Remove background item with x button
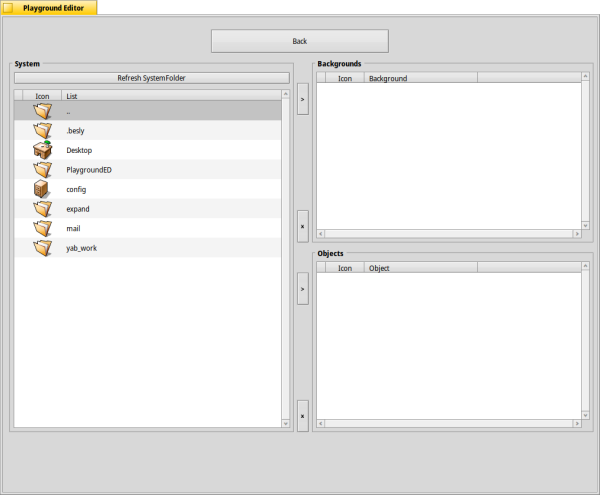This screenshot has width=600, height=495. click(x=303, y=226)
